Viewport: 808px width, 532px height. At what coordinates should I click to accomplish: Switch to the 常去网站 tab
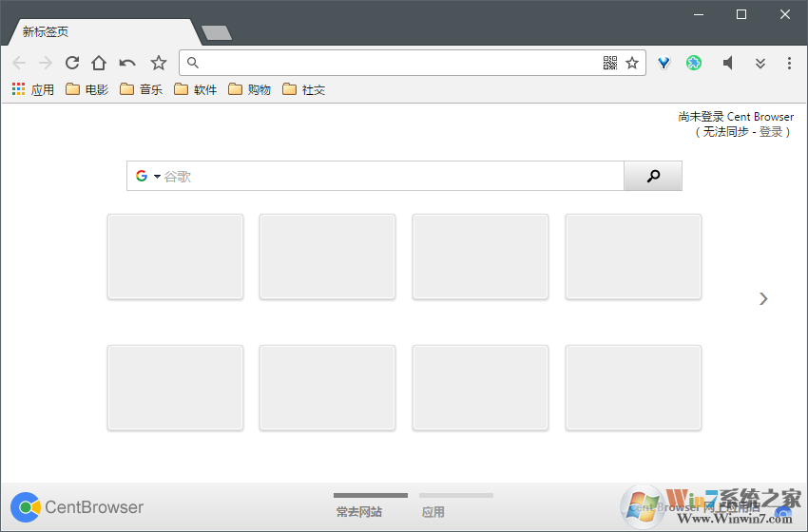[370, 505]
